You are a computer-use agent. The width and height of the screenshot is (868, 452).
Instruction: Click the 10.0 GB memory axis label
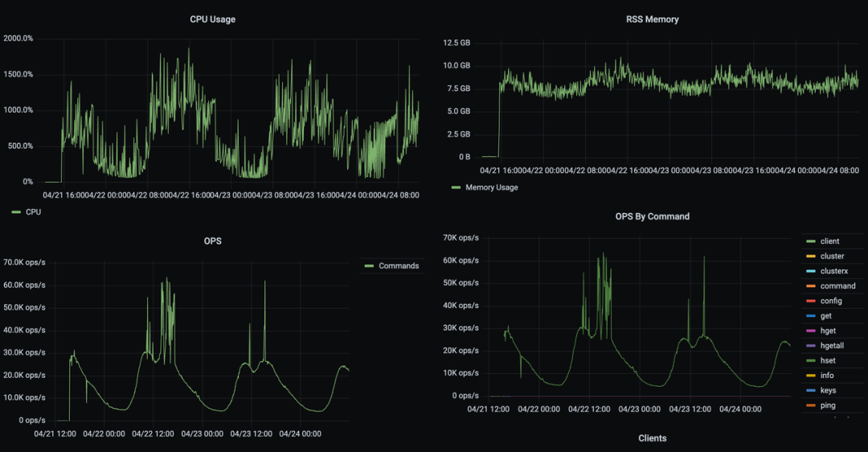coord(457,66)
